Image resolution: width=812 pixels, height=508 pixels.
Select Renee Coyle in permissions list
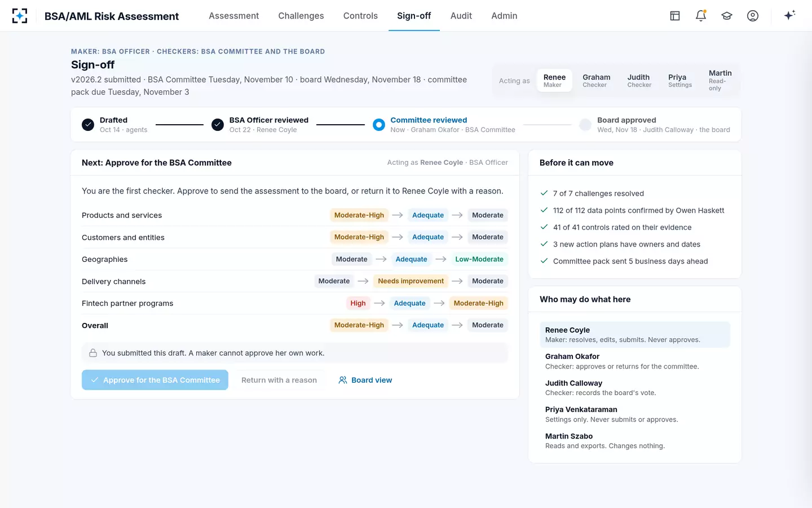635,335
